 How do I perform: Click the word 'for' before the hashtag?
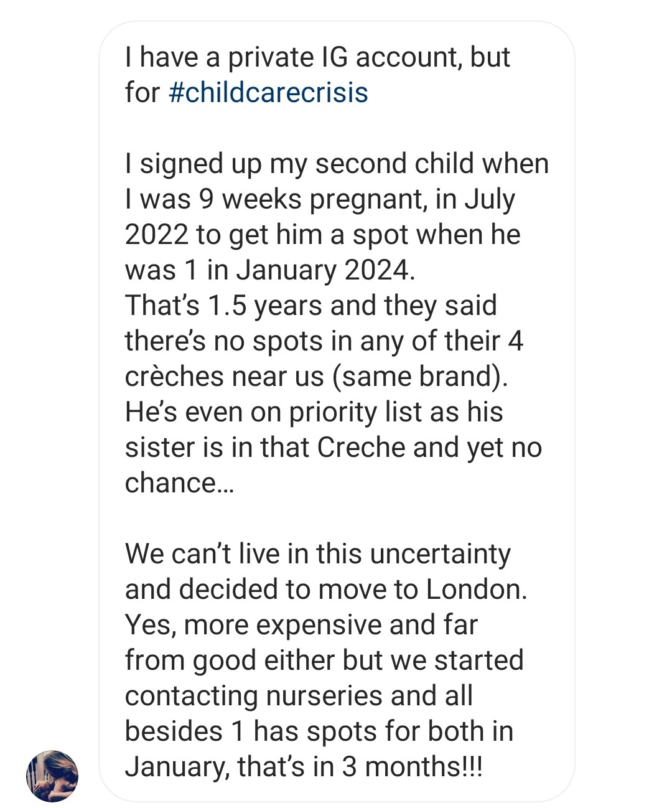(x=142, y=92)
